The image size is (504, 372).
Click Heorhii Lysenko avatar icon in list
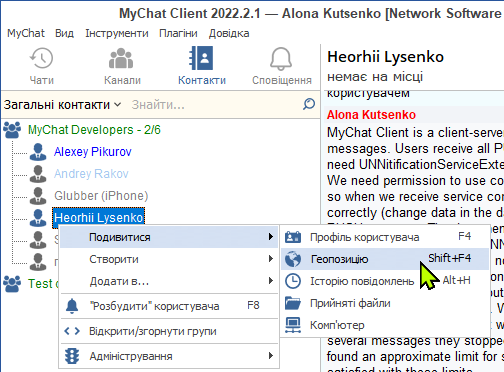pos(38,218)
